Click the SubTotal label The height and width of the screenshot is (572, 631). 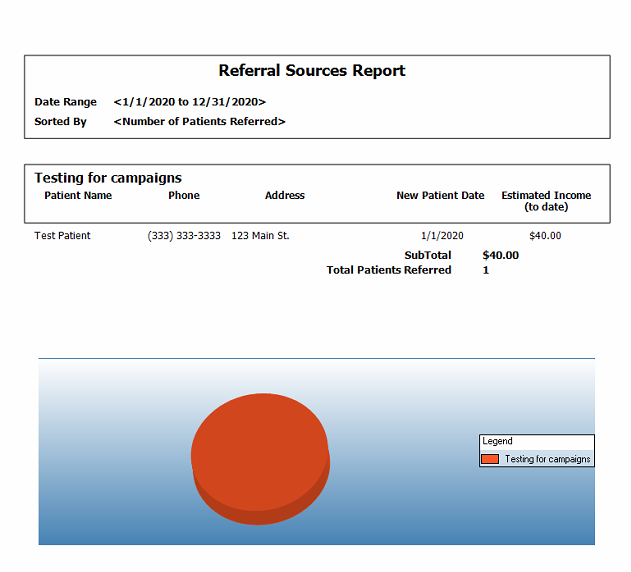click(x=428, y=256)
